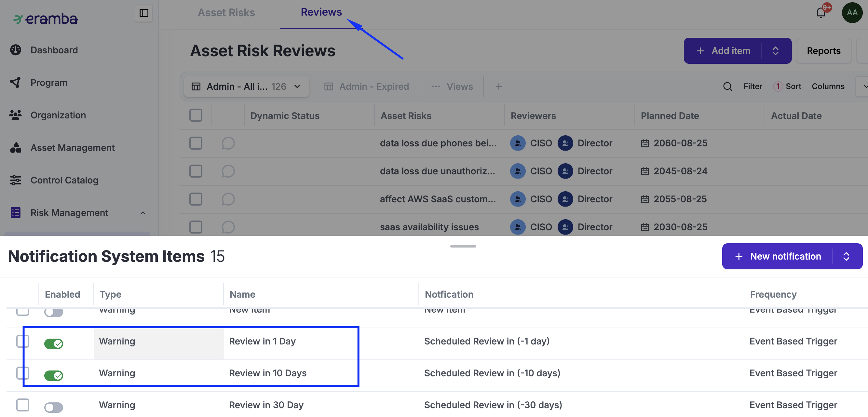Enable the Review in 30 Day toggle
Screen dimensions: 868x417
click(54, 407)
